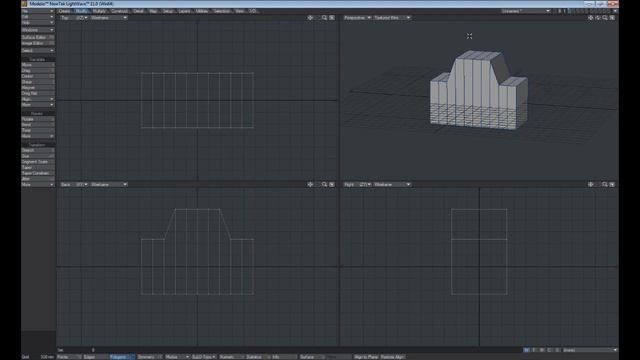
Task: Open the Edit menu
Action: [38, 17]
